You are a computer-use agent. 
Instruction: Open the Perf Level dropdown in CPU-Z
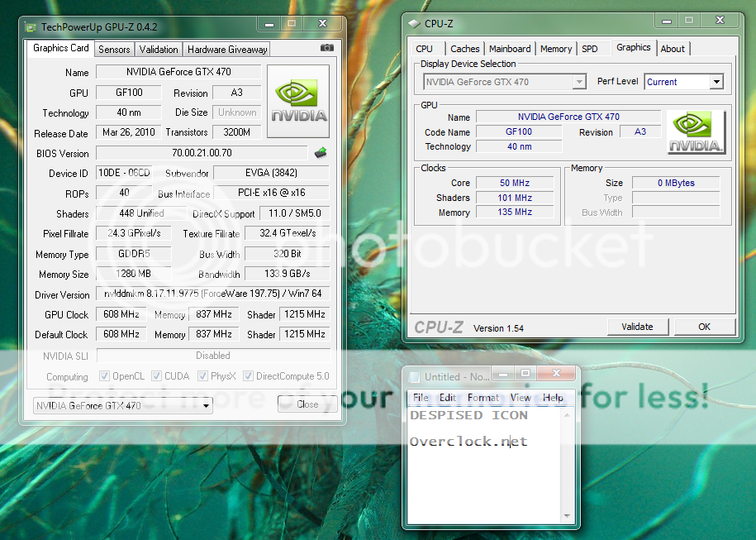683,82
